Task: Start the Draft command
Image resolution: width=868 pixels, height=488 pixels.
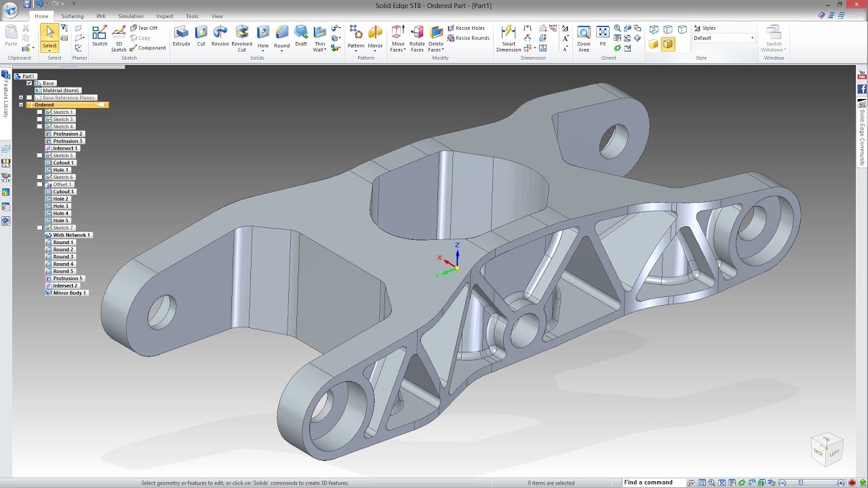Action: [301, 36]
